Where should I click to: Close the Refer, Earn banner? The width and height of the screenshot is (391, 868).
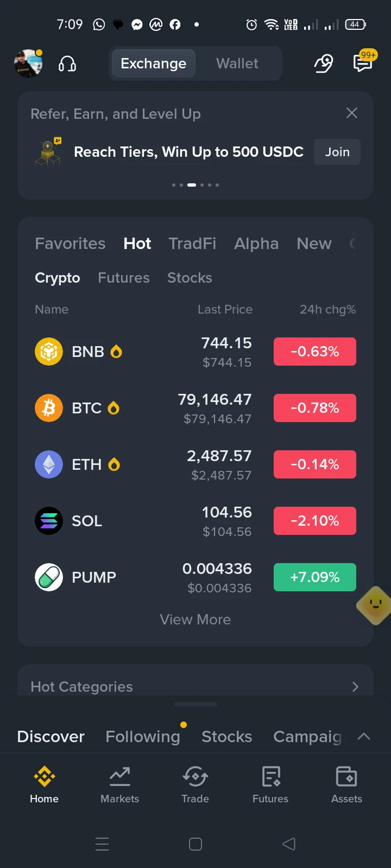352,113
